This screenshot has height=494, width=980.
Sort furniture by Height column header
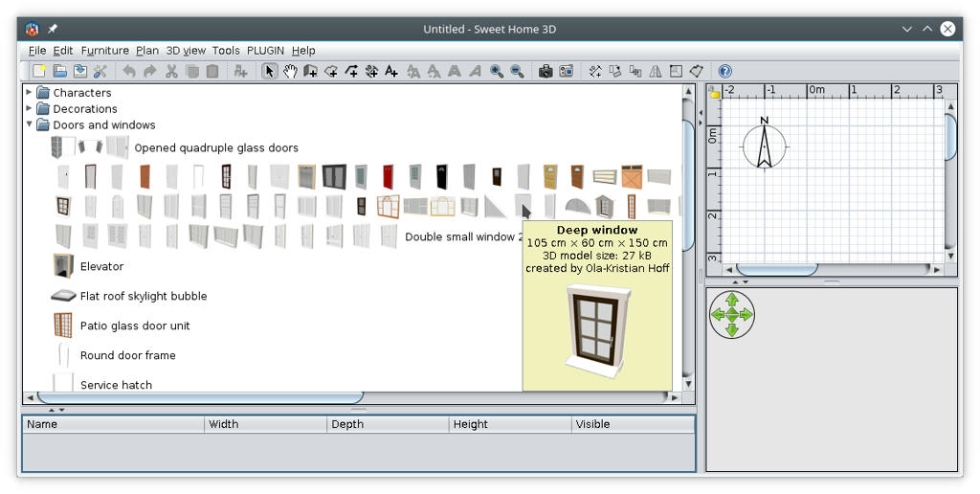tap(509, 424)
